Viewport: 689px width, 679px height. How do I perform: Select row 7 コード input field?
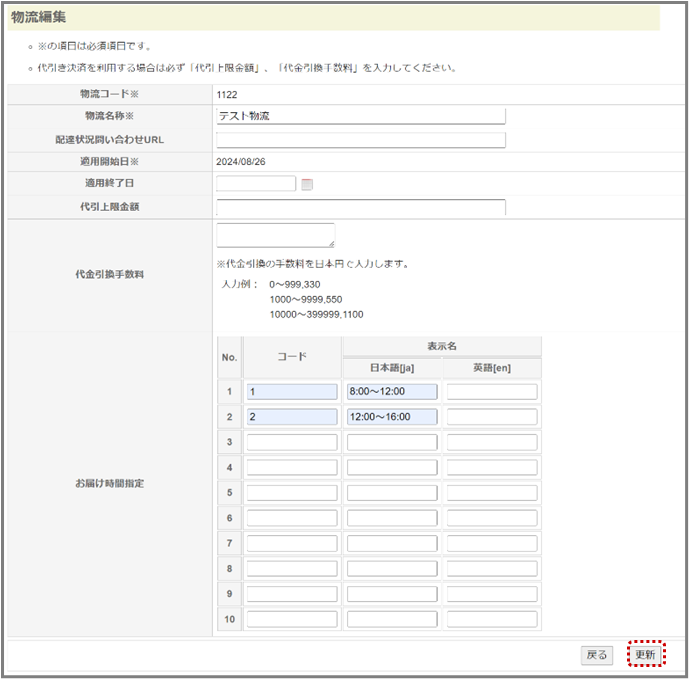(x=292, y=543)
